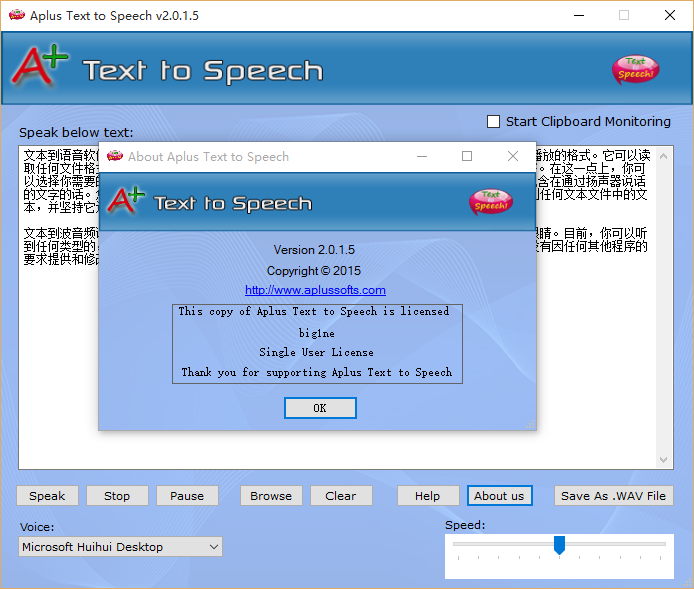Click the A+ logo in About dialog
The width and height of the screenshot is (694, 589).
(127, 199)
